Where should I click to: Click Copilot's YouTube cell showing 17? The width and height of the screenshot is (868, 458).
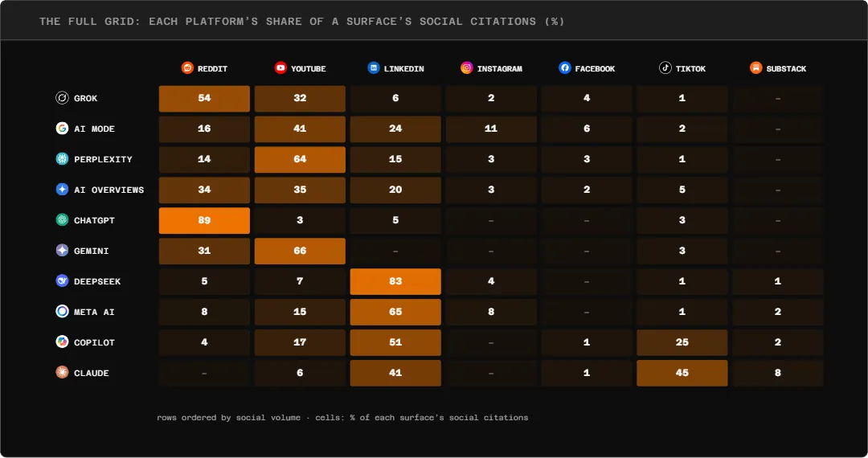point(300,342)
